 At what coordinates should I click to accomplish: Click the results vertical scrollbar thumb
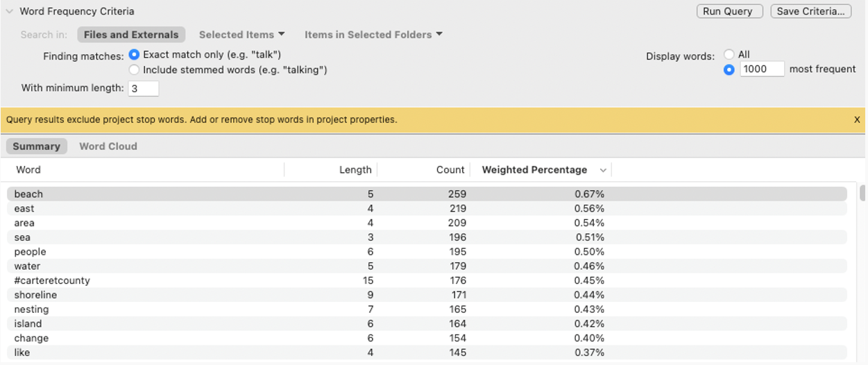862,192
